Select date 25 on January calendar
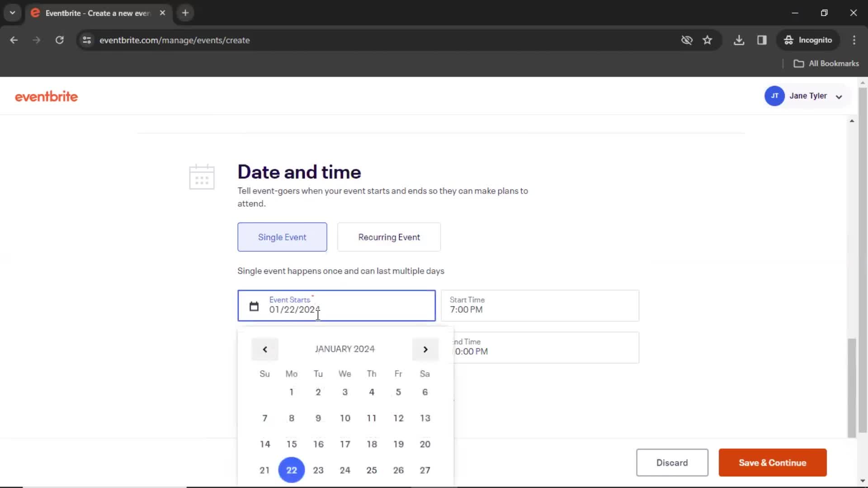The height and width of the screenshot is (488, 868). (x=372, y=470)
